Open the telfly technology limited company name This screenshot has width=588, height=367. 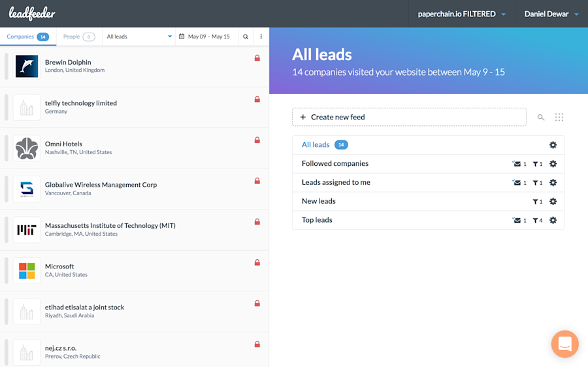[81, 103]
